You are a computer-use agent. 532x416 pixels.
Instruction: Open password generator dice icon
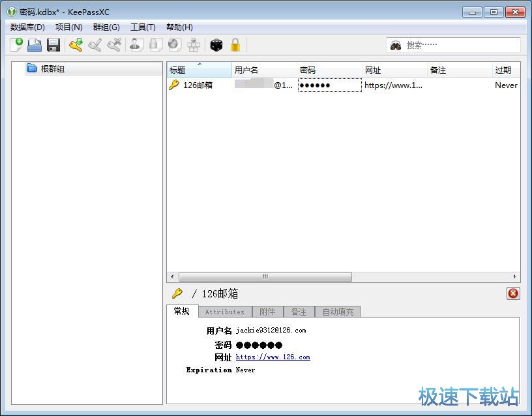216,45
